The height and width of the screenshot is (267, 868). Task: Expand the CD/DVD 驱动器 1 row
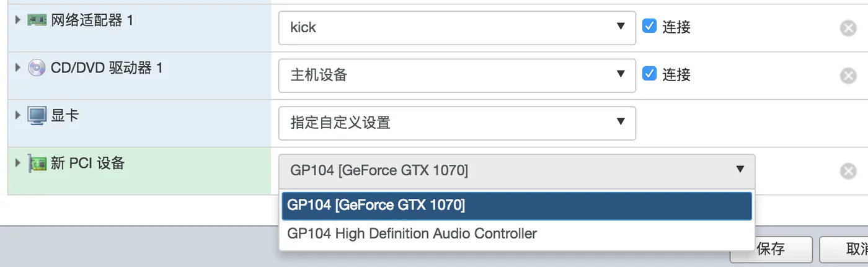[x=18, y=68]
